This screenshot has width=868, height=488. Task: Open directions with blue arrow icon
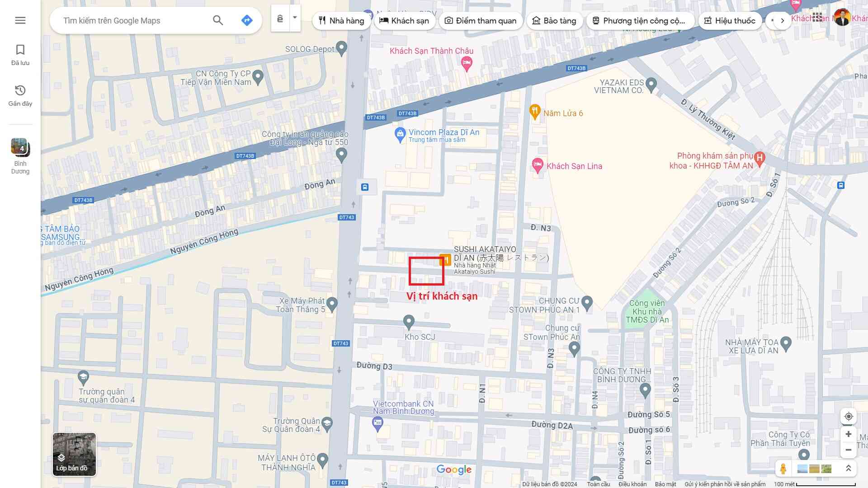247,20
